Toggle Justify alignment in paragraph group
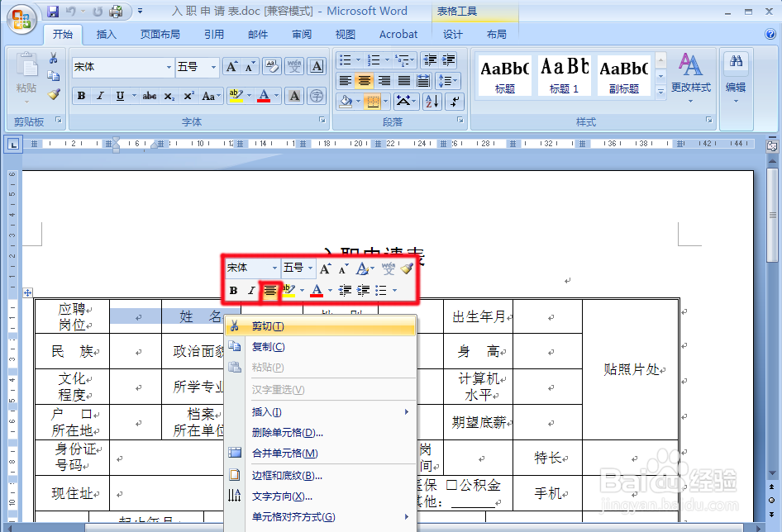Image resolution: width=782 pixels, height=532 pixels. (x=404, y=81)
